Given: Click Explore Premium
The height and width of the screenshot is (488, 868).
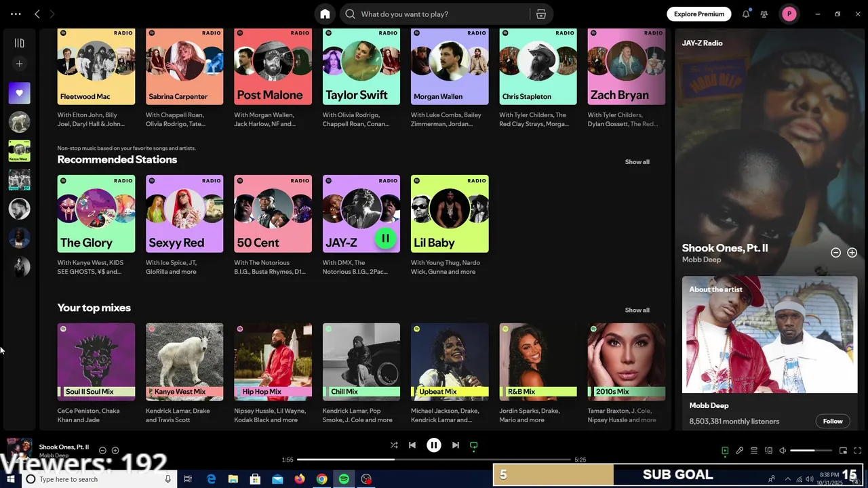Looking at the screenshot, I should coord(699,14).
